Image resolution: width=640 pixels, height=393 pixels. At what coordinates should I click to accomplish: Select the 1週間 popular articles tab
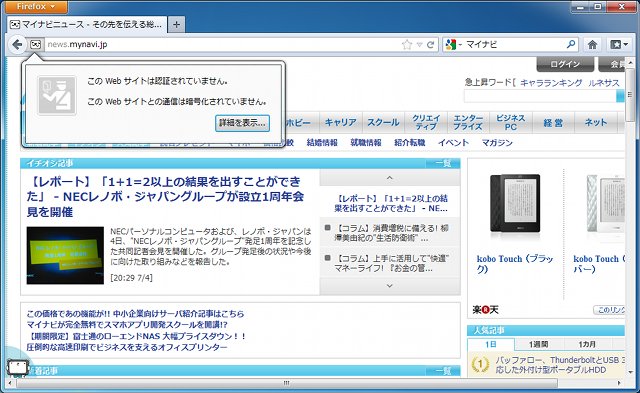pyautogui.click(x=538, y=344)
